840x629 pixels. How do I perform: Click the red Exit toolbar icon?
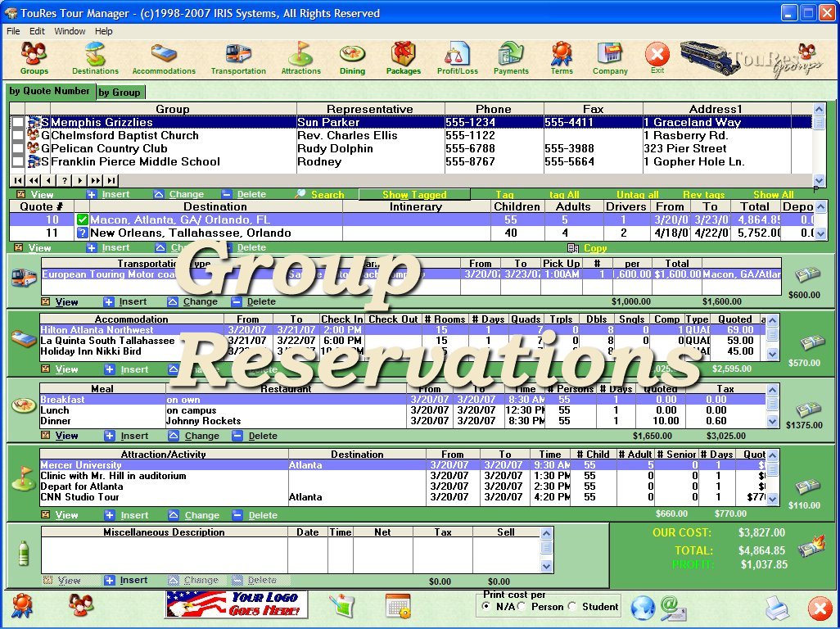(657, 57)
